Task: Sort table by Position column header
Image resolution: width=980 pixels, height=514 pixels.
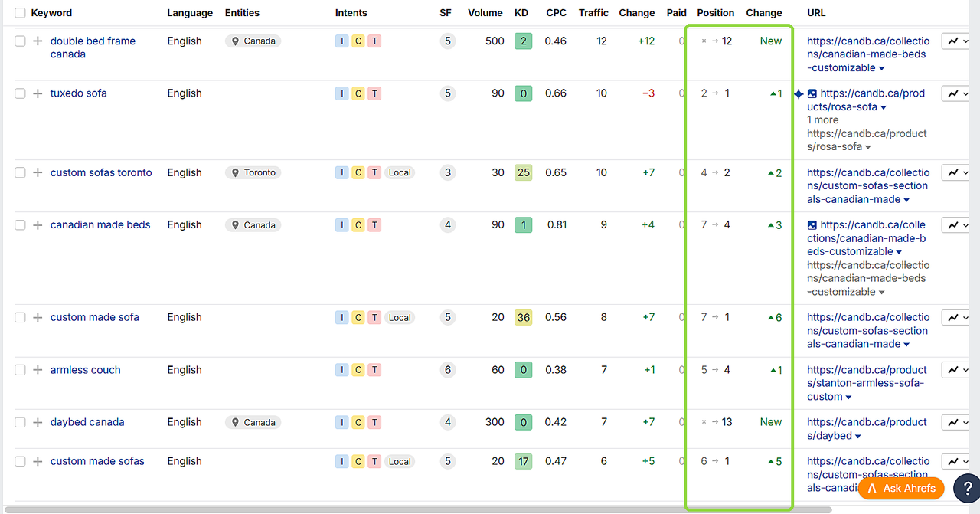Action: 716,13
